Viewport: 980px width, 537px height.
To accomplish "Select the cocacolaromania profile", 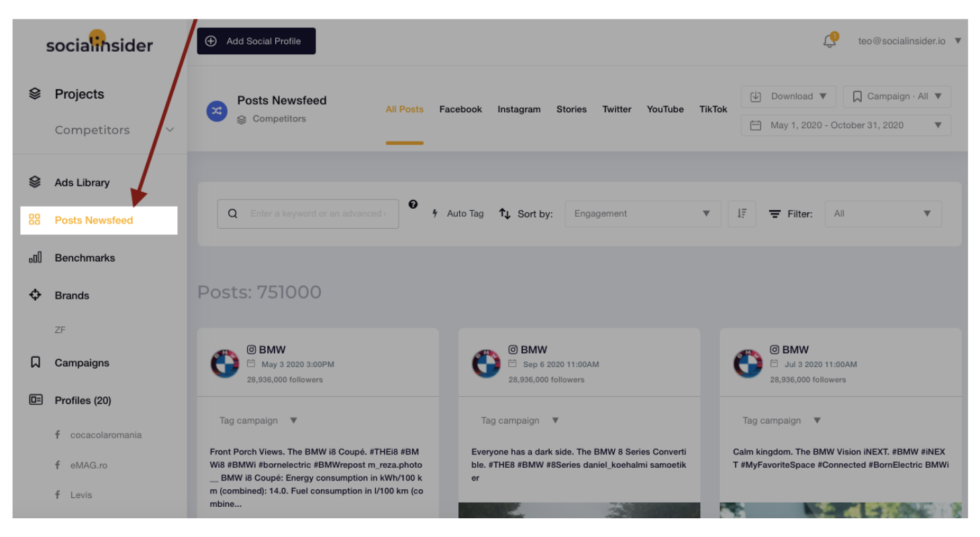I will click(x=106, y=434).
